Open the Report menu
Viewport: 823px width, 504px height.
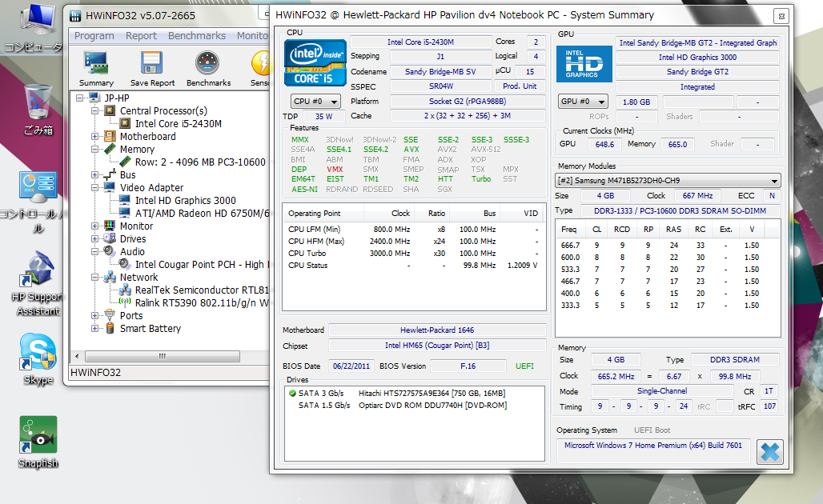coord(141,36)
